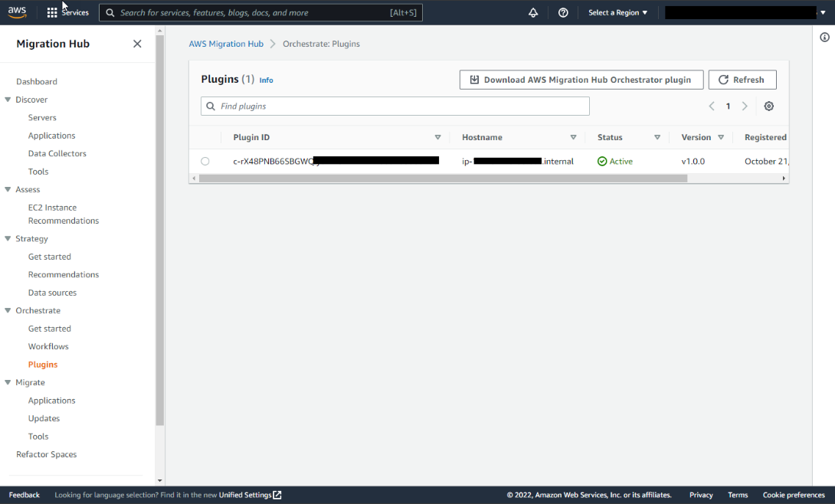Screen dimensions: 835x504
Task: Open the Plugins Info link
Action: pos(267,80)
